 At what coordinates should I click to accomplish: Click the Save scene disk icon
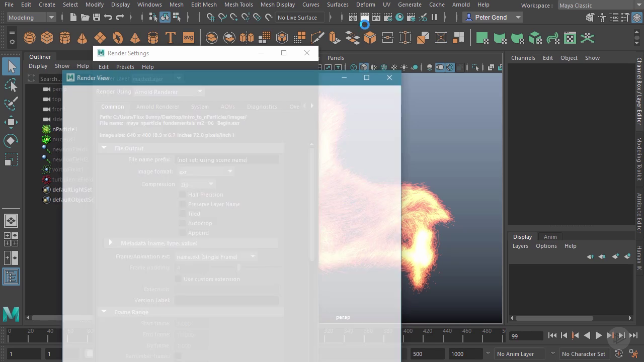(97, 18)
